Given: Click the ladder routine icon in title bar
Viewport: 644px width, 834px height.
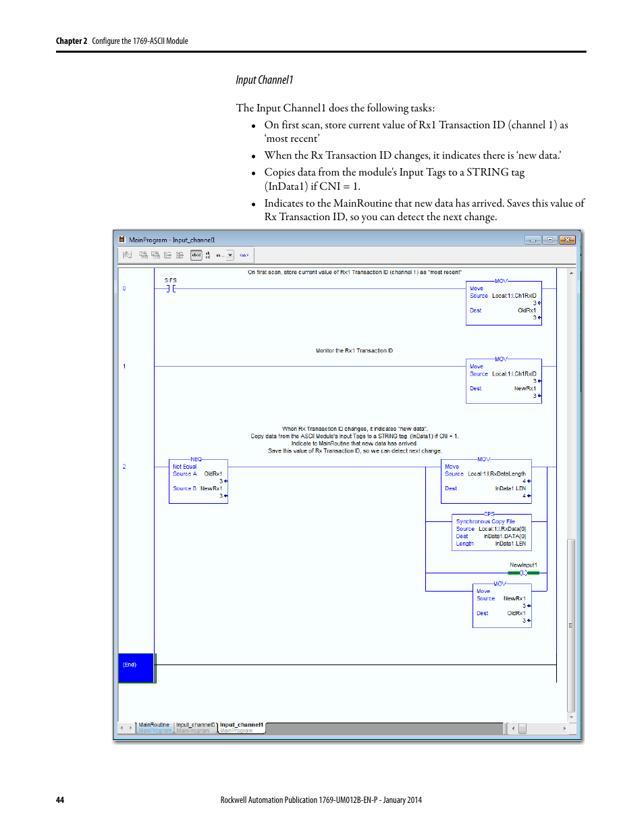Looking at the screenshot, I should tap(122, 239).
